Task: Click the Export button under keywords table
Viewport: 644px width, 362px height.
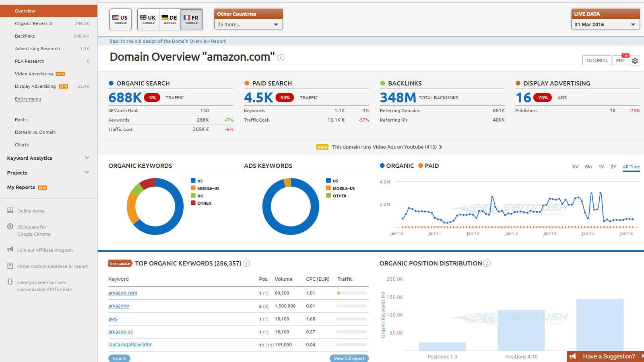Action: (119, 358)
